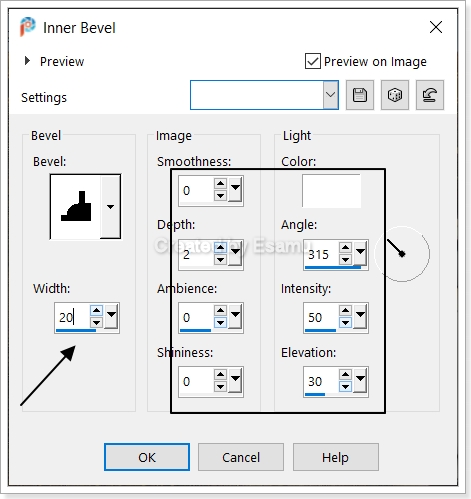
Task: Open the Bevel shape dropdown arrow
Action: click(110, 207)
